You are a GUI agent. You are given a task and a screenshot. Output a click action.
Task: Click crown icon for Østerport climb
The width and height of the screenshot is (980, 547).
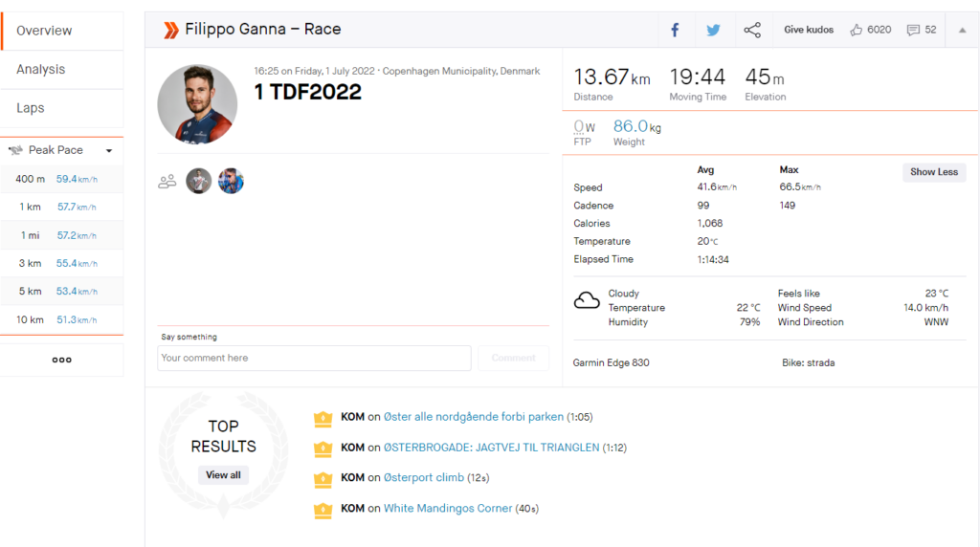tap(323, 479)
